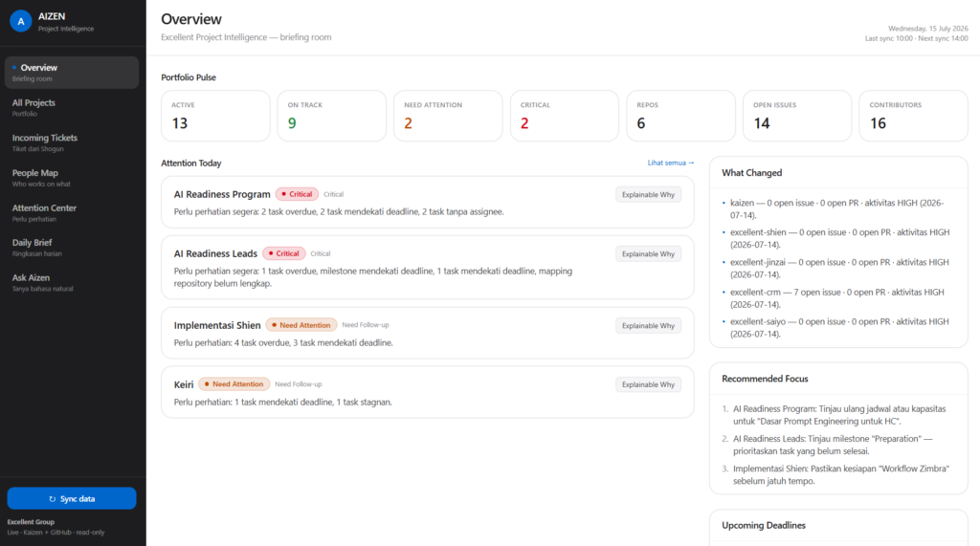Open AI Readiness Program title
Viewport: 980px width, 546px height.
[222, 194]
